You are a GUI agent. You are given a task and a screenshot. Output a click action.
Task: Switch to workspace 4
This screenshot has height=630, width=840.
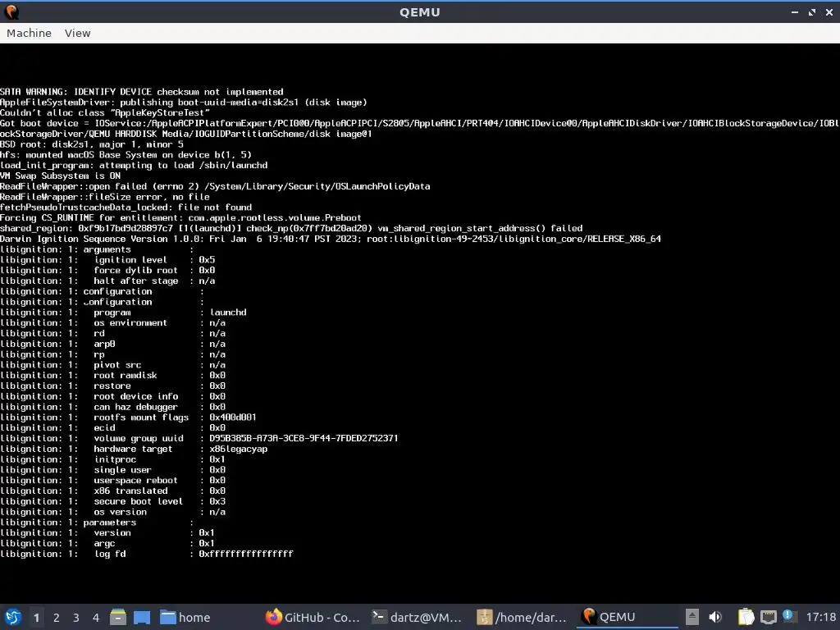pos(96,618)
